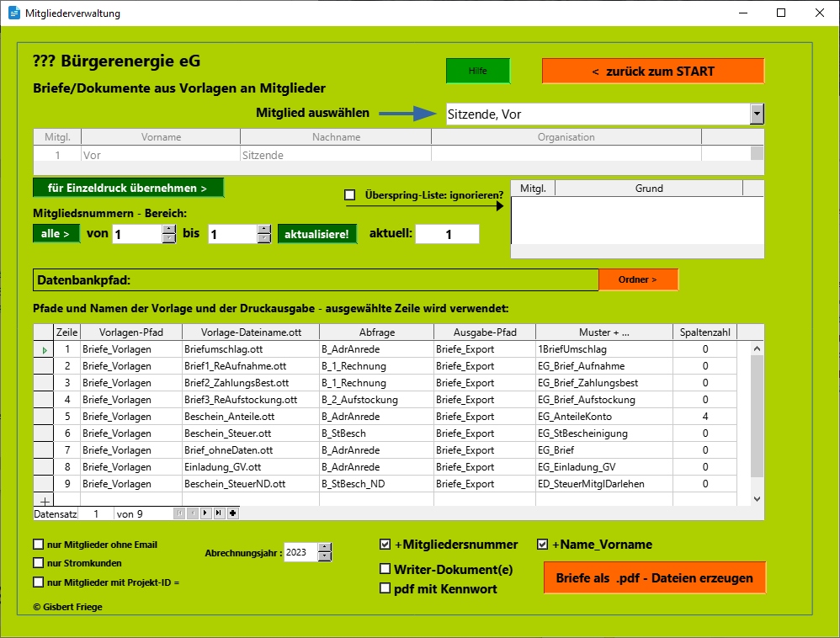The height and width of the screenshot is (638, 840).
Task: Click the Datensatz record number field
Action: pyautogui.click(x=97, y=513)
